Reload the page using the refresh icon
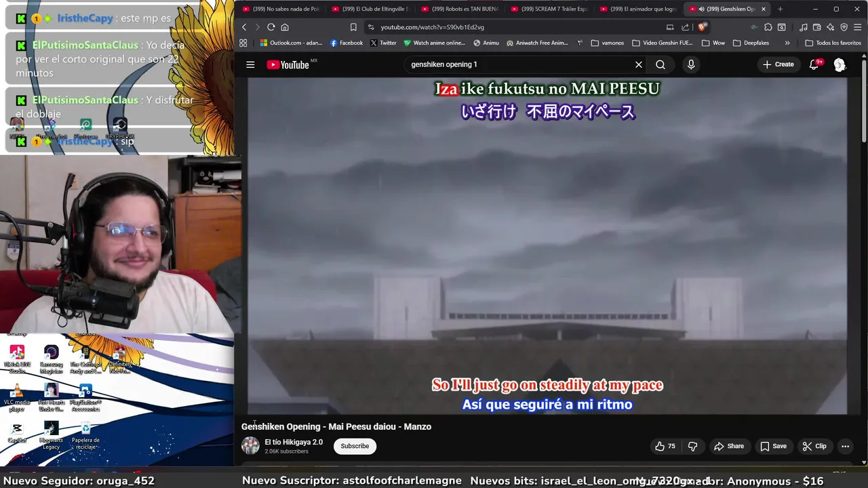This screenshot has height=488, width=868. coord(271,27)
